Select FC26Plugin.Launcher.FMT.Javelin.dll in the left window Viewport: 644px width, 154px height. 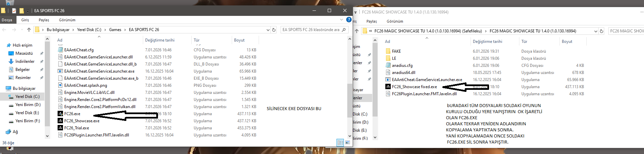point(97,135)
